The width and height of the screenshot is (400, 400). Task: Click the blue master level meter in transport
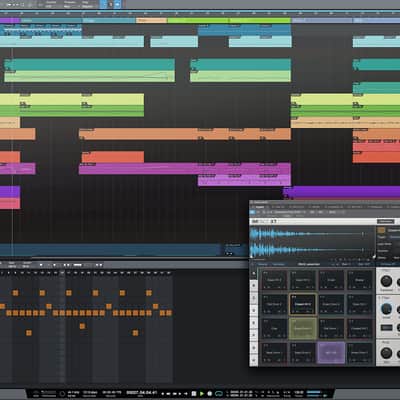pos(314,392)
